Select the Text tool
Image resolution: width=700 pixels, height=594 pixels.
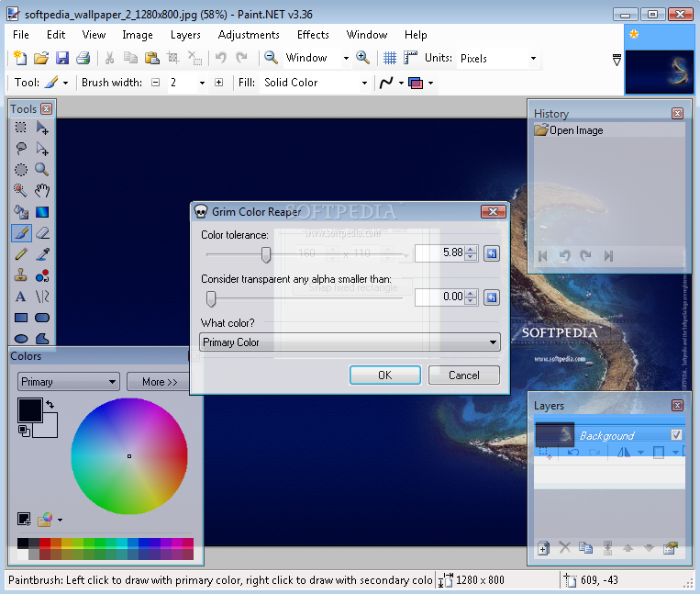coord(20,297)
